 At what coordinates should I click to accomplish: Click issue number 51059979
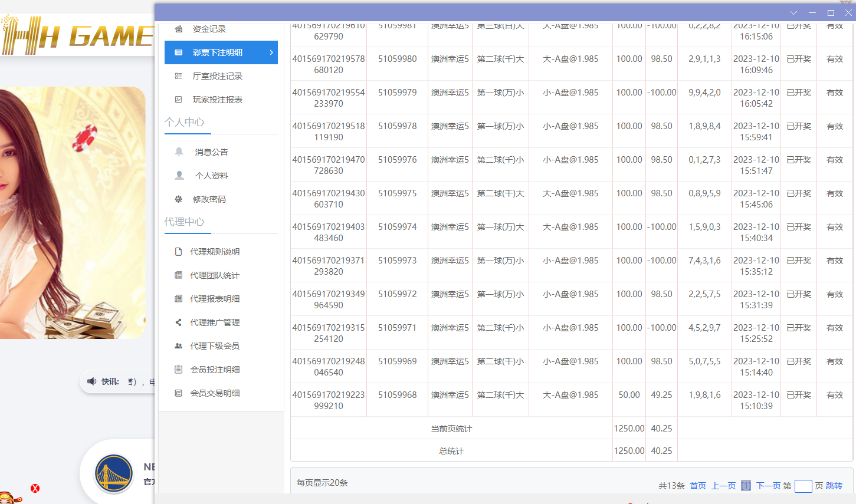(x=397, y=93)
